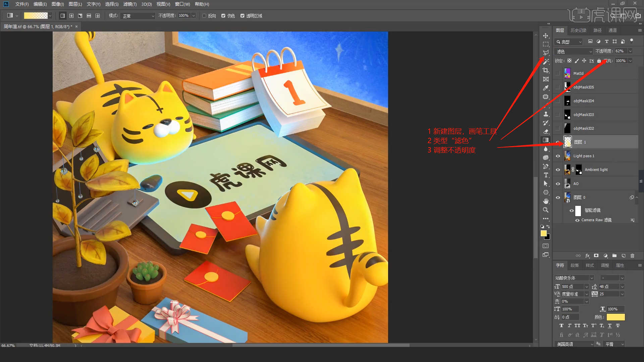Open the 滤镜(T) menu
The height and width of the screenshot is (362, 644).
(130, 4)
